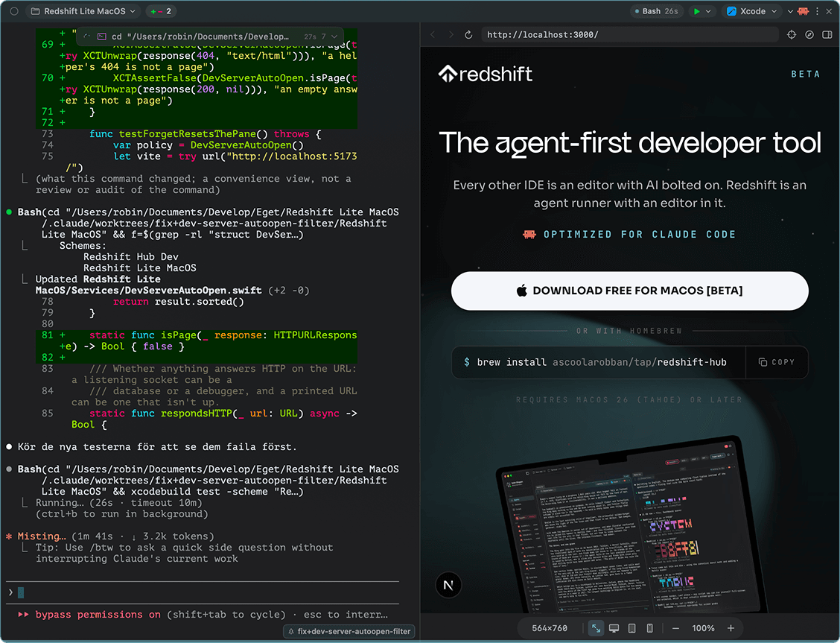Click the prompt input field in Claude terminal

pos(203,592)
